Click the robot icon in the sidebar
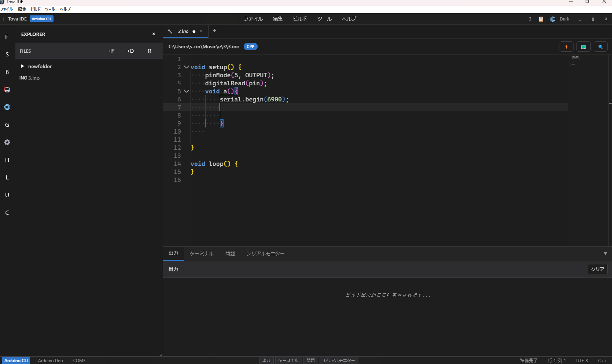612x364 pixels. pyautogui.click(x=7, y=90)
